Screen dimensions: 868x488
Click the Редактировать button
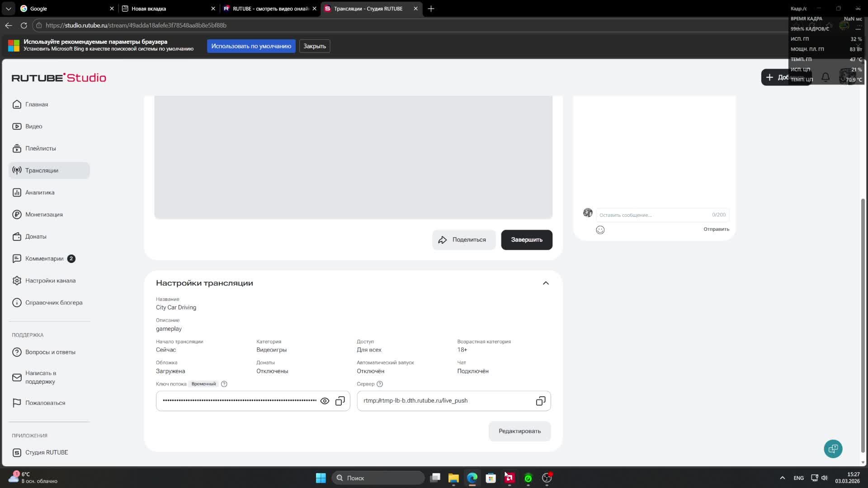tap(519, 431)
